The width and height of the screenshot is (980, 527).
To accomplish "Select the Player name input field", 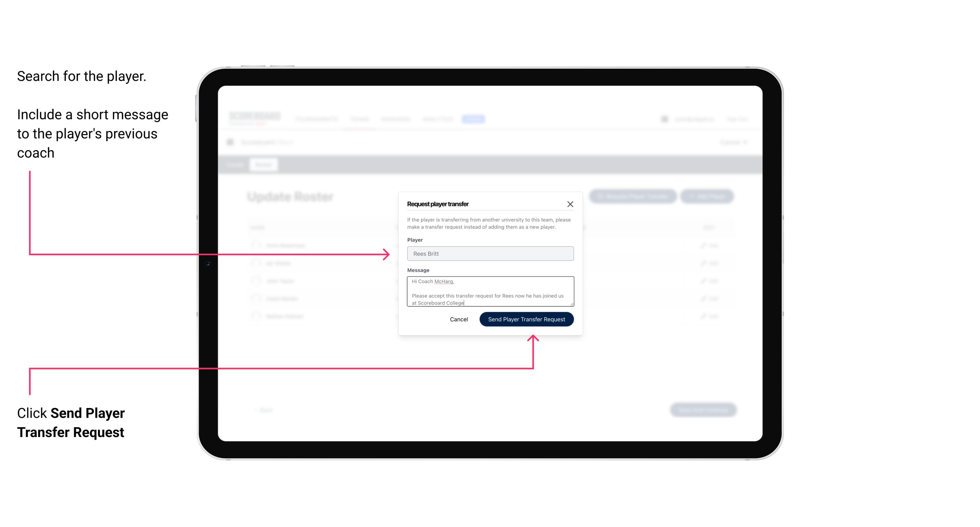I will [490, 254].
